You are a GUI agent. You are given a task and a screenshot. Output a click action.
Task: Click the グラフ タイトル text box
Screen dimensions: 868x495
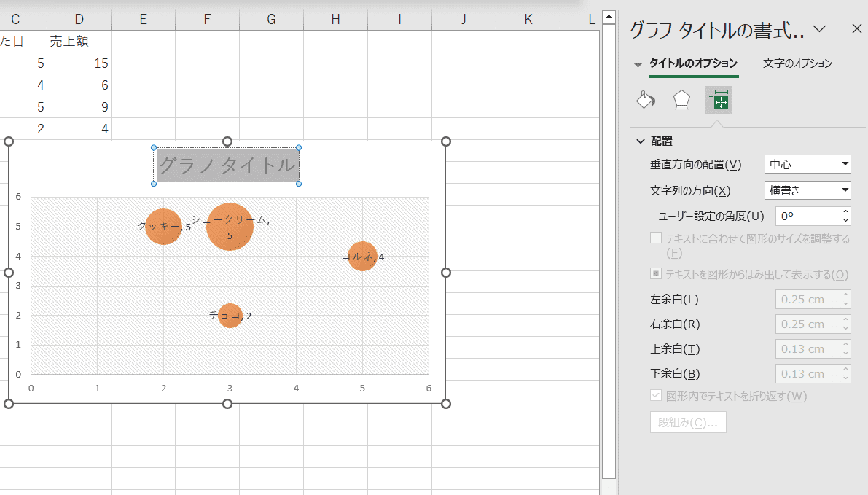click(x=227, y=165)
